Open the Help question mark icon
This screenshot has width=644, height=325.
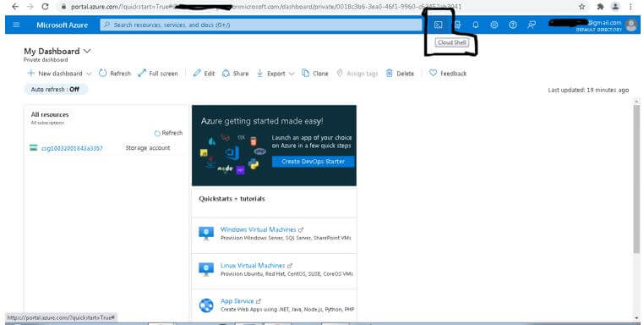click(x=512, y=25)
